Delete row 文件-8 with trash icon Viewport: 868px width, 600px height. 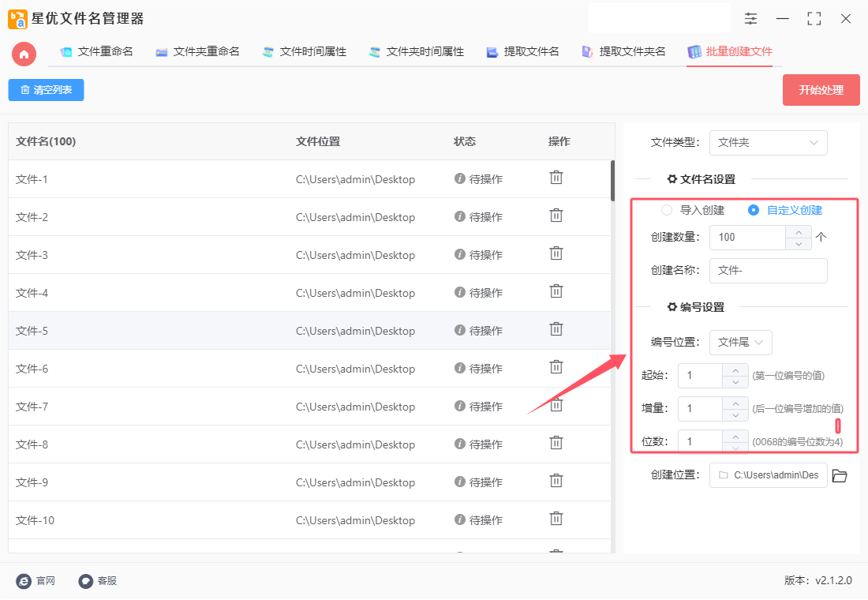click(556, 443)
